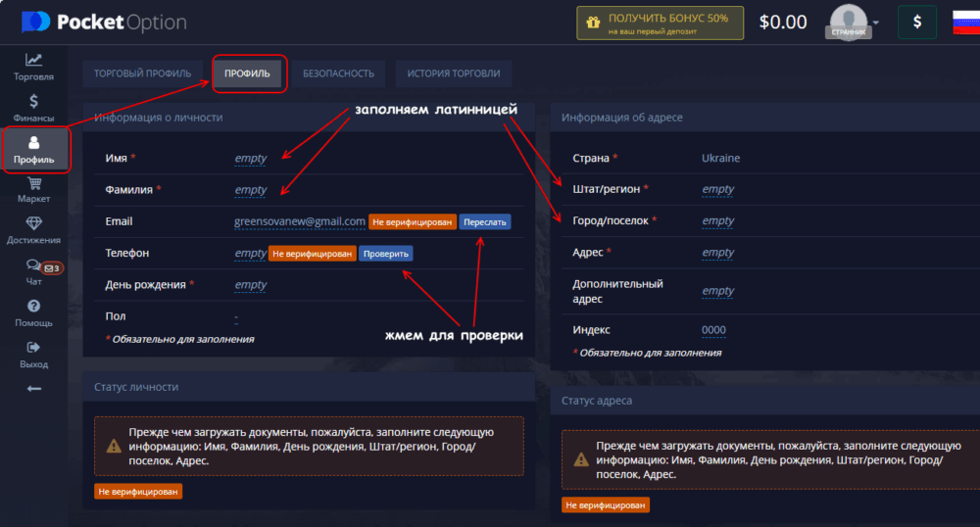This screenshot has height=527, width=980.
Task: Open the Маркет shopping cart icon
Action: click(x=33, y=183)
